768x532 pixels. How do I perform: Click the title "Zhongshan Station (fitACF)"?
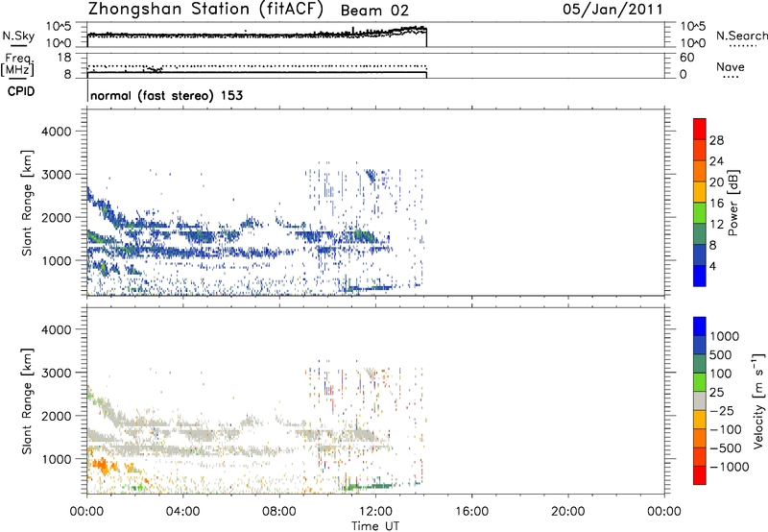[205, 10]
